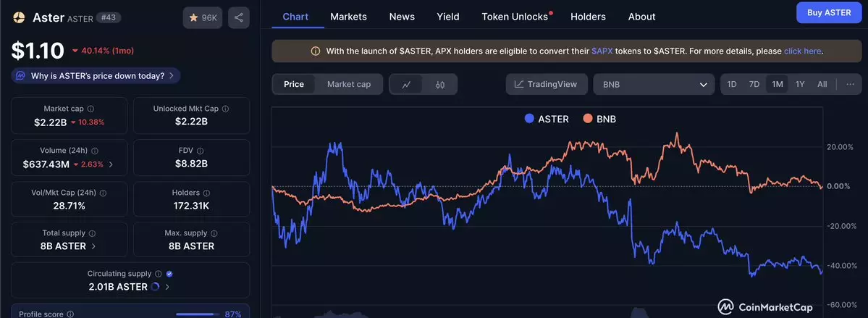Select the 7D time range
The image size is (868, 318).
(754, 84)
